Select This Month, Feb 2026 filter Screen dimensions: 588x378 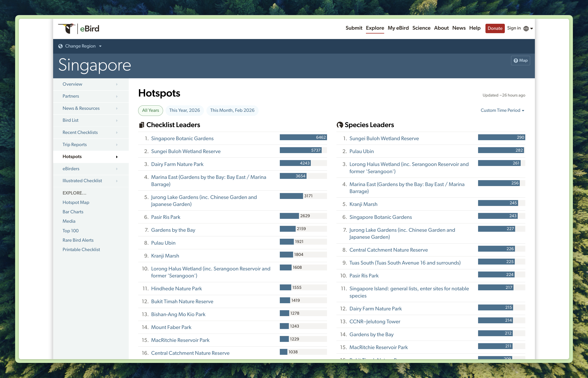232,111
